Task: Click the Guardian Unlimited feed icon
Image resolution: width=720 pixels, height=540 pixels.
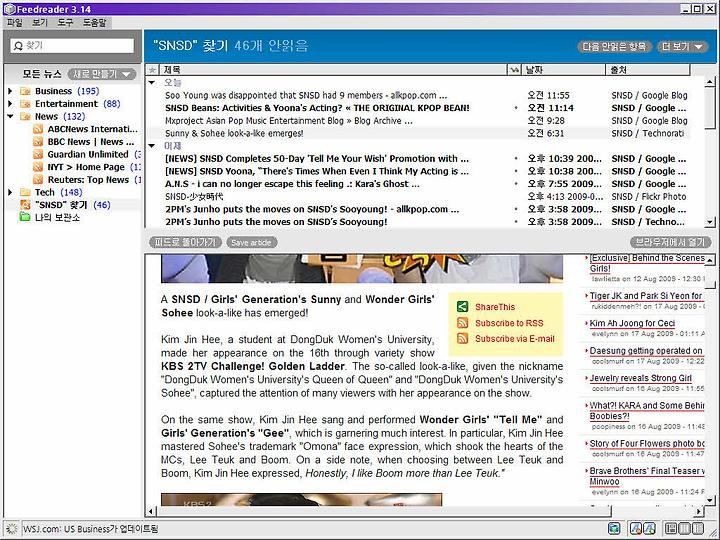Action: pos(38,154)
